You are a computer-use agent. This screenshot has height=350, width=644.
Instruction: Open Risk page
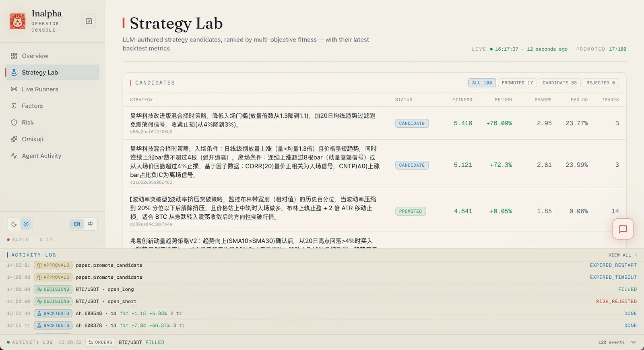(x=52, y=122)
